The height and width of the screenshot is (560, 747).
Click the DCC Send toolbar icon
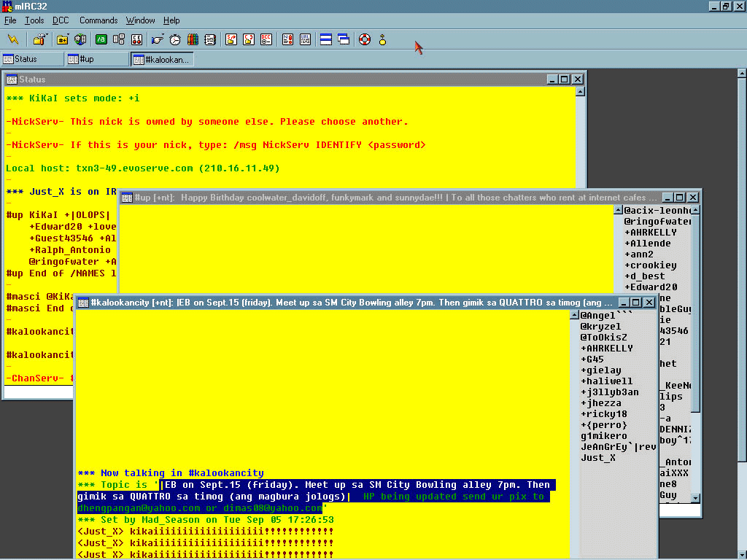[231, 39]
